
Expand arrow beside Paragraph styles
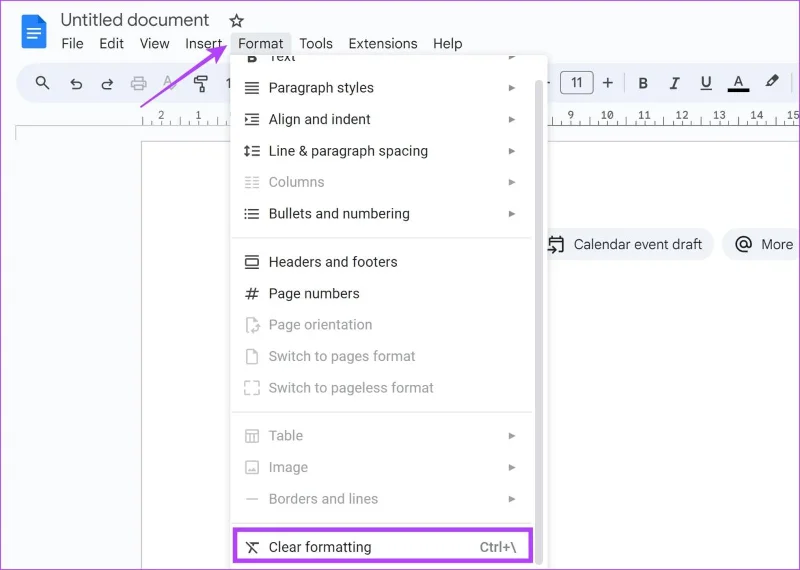511,88
